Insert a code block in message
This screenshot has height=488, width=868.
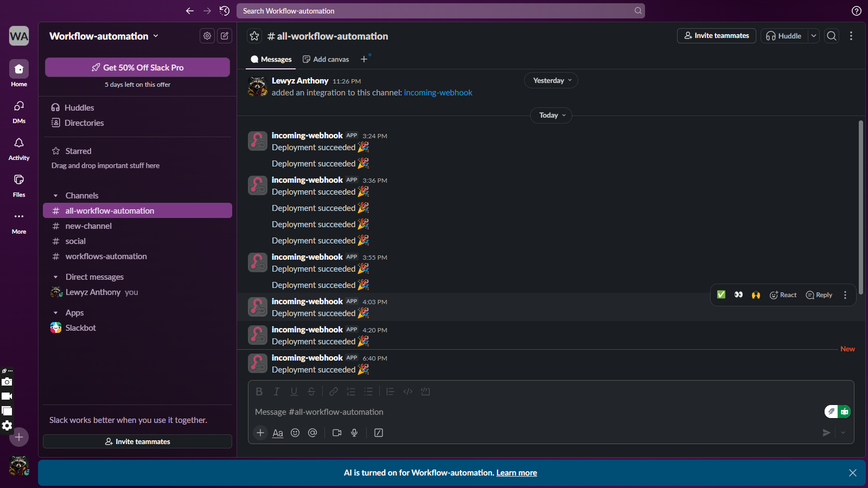point(425,391)
